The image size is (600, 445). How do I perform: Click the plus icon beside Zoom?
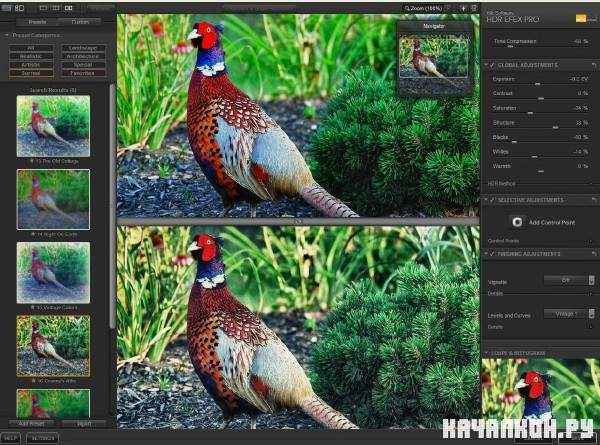pyautogui.click(x=463, y=8)
